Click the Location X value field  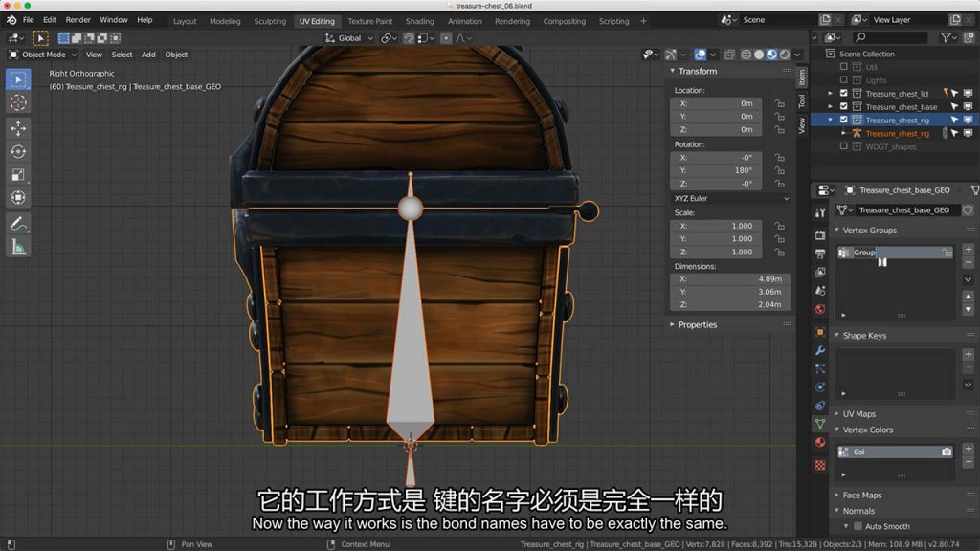[x=716, y=103]
